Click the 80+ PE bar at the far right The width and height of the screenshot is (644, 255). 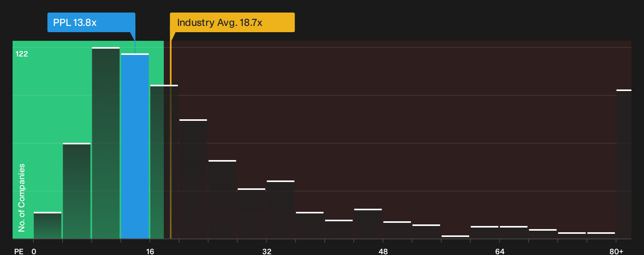point(624,164)
